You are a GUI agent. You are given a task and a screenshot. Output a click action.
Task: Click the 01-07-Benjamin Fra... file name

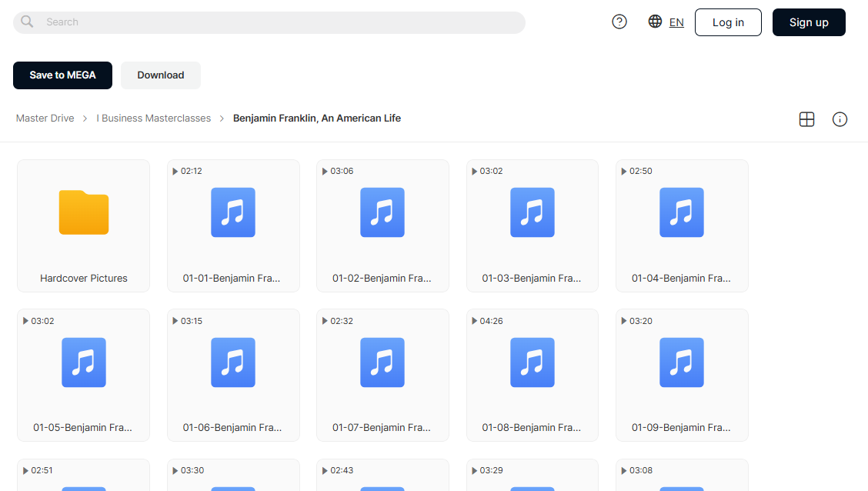[382, 428]
